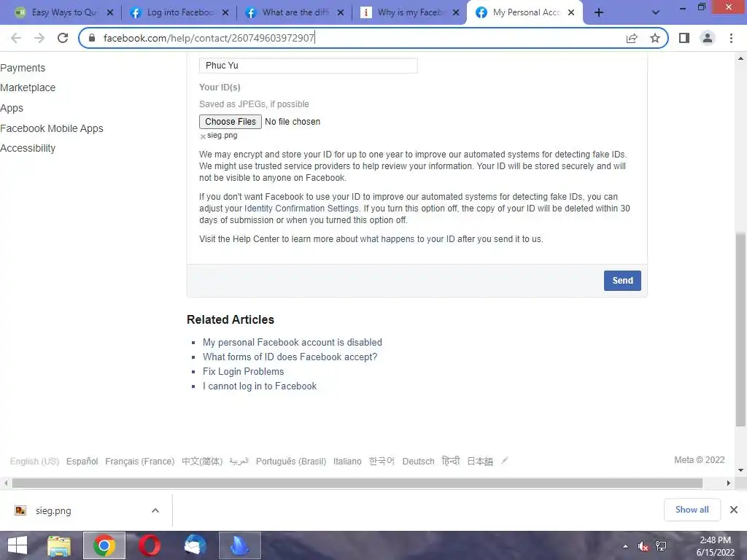
Task: Click the horizontal page scrollbar thumb
Action: [x=357, y=483]
